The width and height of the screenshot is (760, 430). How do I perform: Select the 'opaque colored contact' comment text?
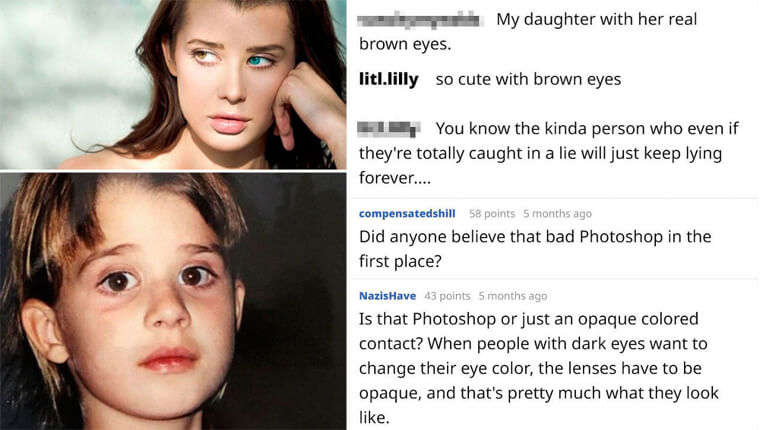538,368
